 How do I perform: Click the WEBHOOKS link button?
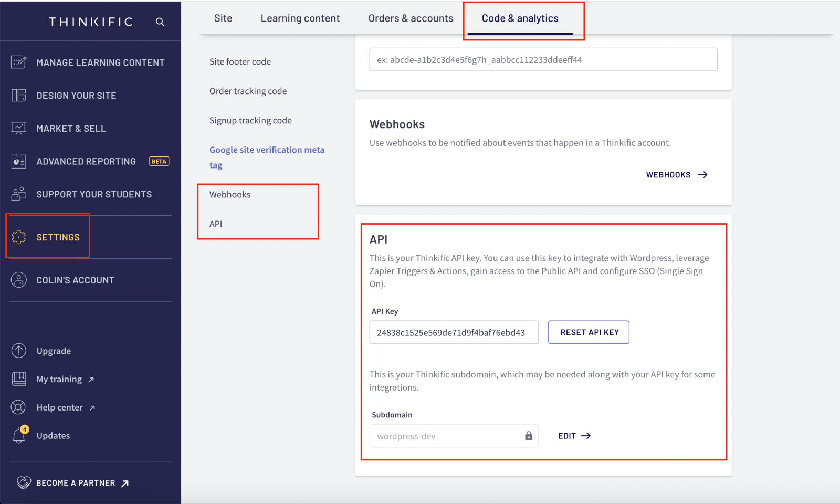677,175
